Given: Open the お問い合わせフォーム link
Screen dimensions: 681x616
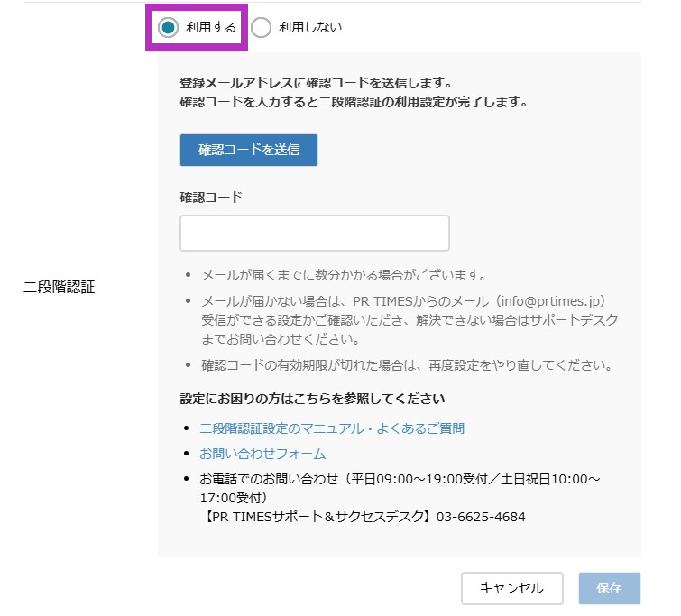Looking at the screenshot, I should [262, 454].
